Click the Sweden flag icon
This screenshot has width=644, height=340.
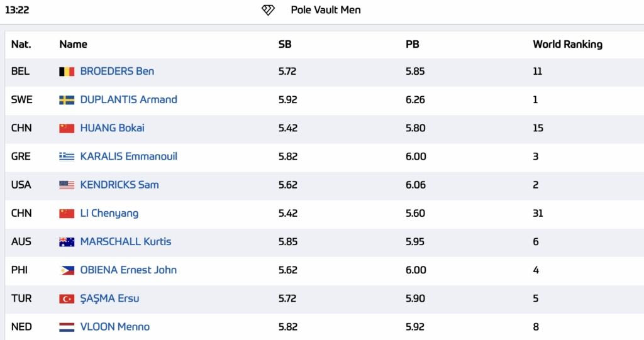67,100
